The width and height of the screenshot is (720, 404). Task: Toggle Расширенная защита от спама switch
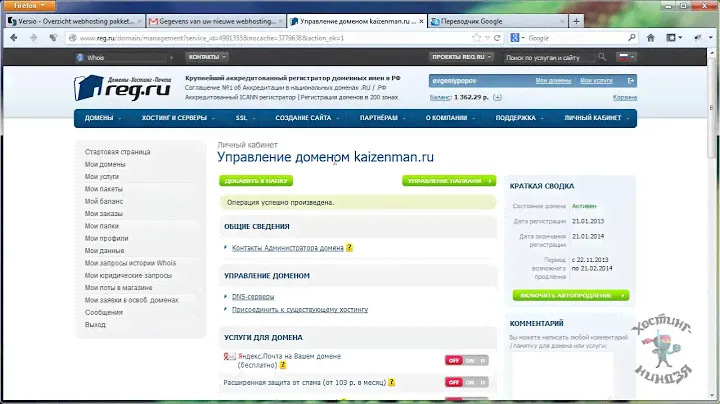[x=466, y=382]
